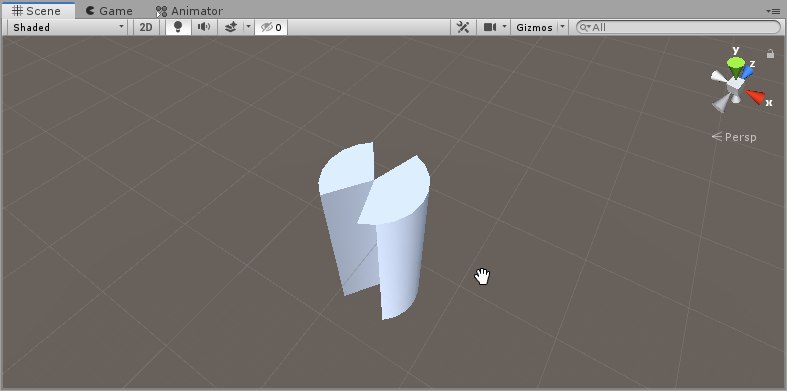Click the red X axis cone
Viewport: 787px width, 391px height.
point(756,96)
